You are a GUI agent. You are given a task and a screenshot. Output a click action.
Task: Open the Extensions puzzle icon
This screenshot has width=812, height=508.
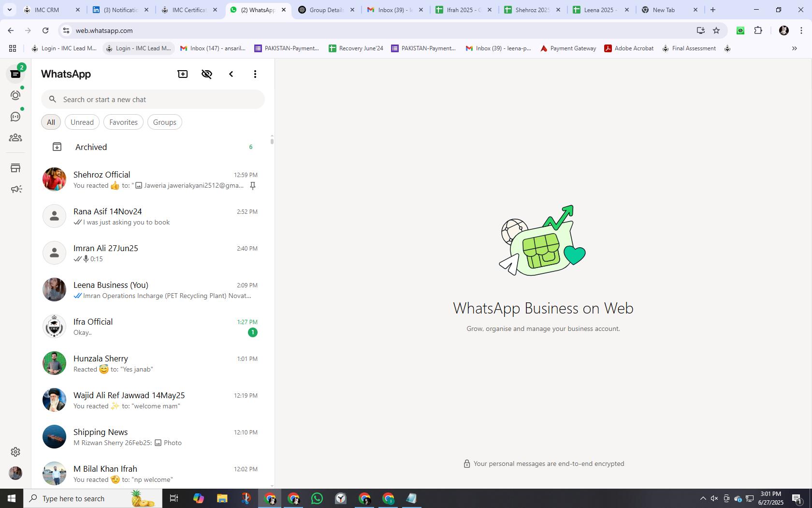point(758,30)
